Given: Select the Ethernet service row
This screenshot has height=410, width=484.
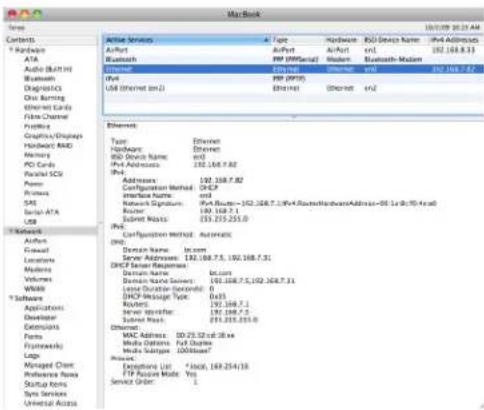Looking at the screenshot, I should click(294, 69).
